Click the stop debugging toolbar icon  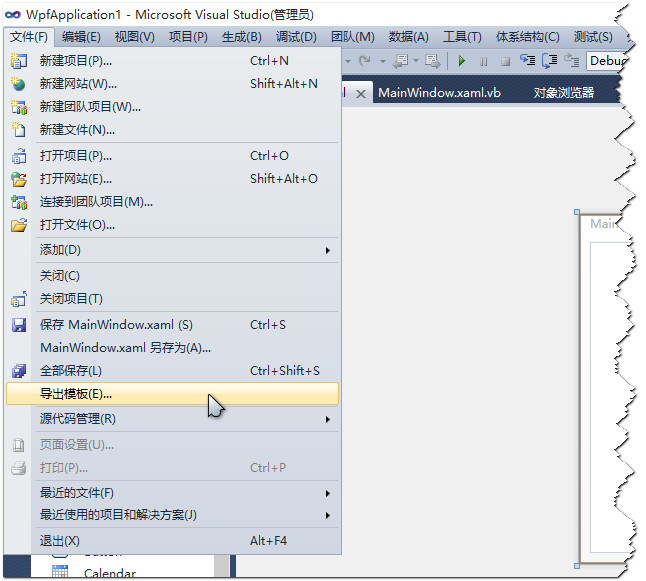click(x=505, y=62)
